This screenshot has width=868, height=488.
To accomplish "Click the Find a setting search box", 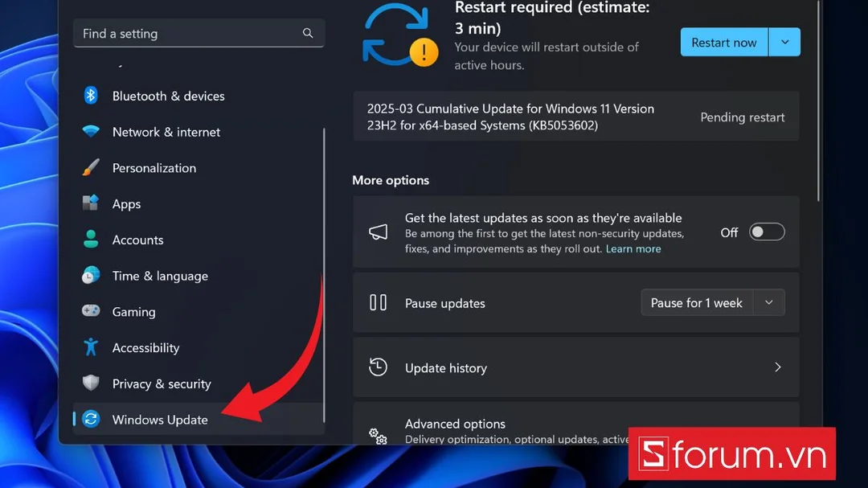I will tap(199, 33).
